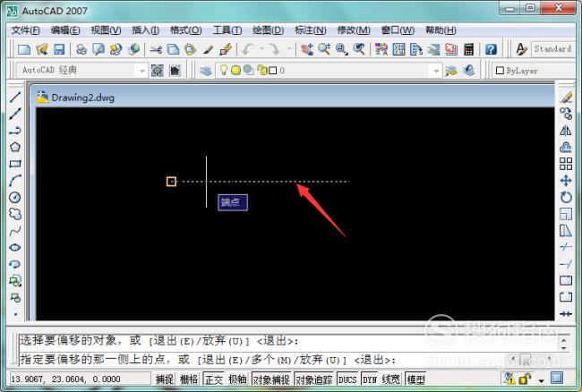Toggle DUCS dynamic UCS
This screenshot has width=582, height=392.
point(347,379)
